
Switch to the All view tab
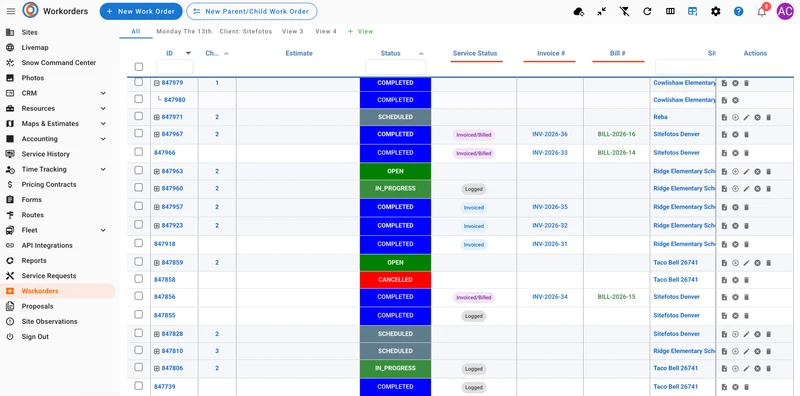[x=136, y=32]
